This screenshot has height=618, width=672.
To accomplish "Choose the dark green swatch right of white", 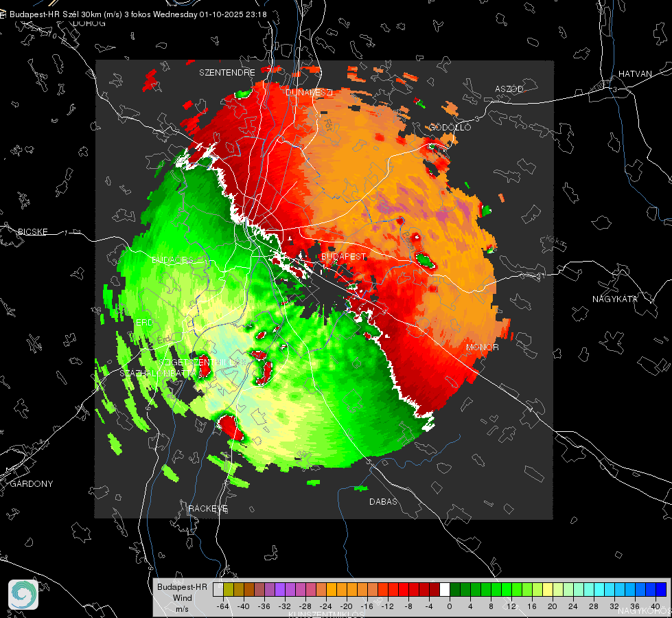I will [x=455, y=589].
